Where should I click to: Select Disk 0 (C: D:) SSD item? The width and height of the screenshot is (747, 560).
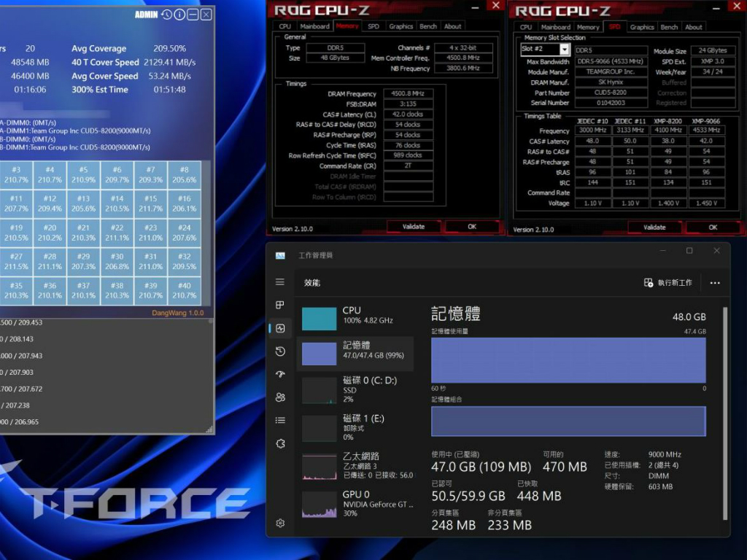tap(355, 389)
